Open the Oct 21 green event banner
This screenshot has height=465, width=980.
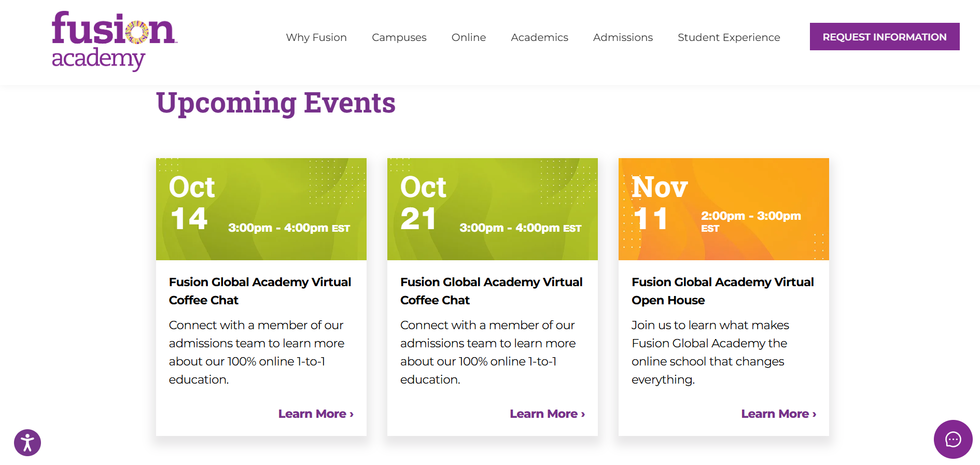[492, 209]
